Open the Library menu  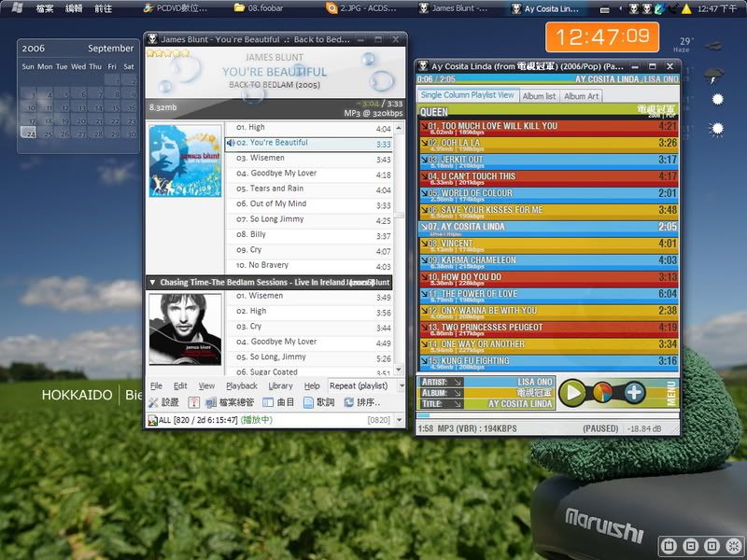280,385
